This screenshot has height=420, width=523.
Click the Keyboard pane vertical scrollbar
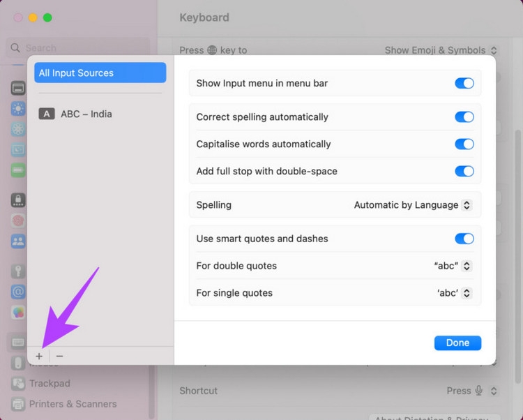517,256
